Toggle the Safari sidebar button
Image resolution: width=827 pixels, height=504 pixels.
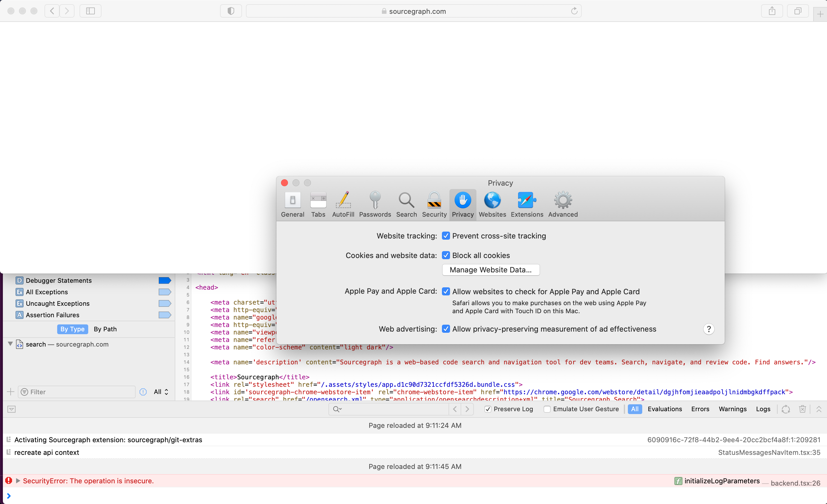[90, 11]
